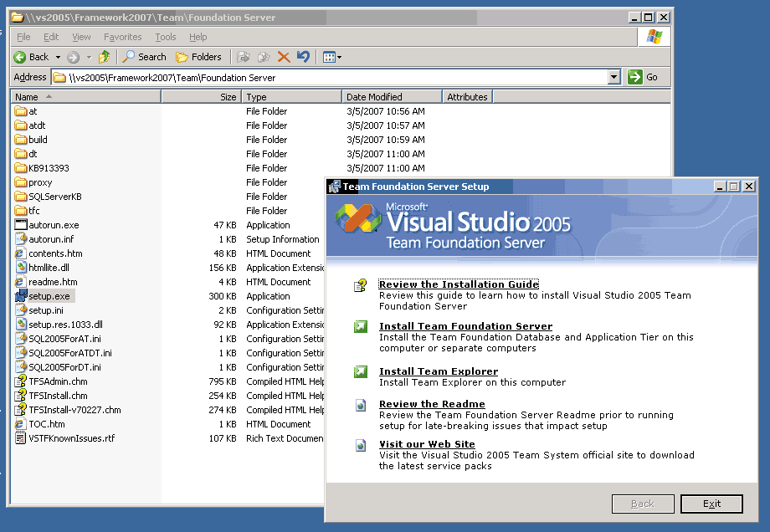Open the Edit menu
770x532 pixels.
pyautogui.click(x=51, y=37)
